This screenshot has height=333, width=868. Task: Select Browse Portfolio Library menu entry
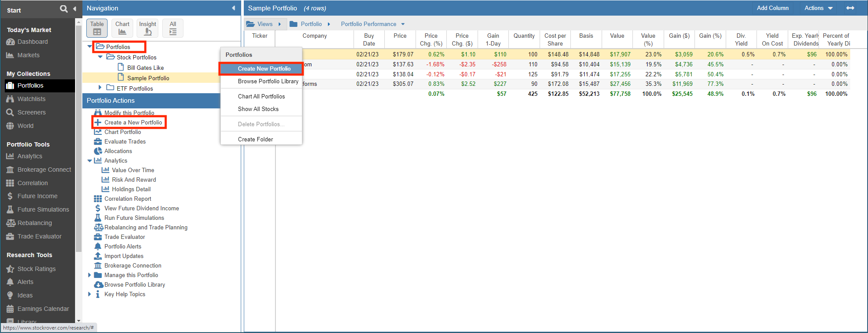pos(268,82)
